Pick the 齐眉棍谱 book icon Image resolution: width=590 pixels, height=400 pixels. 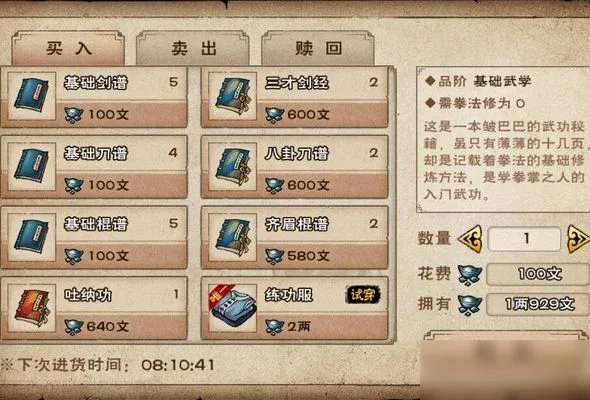pos(233,237)
